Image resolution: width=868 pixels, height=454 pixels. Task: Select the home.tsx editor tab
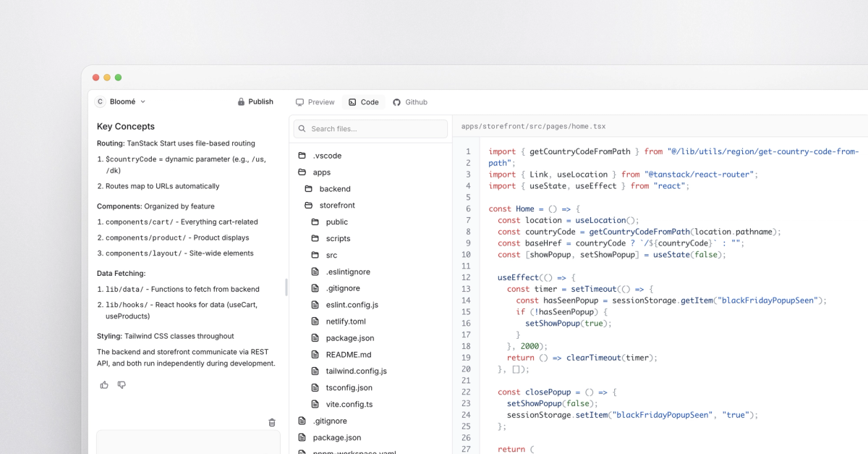(533, 126)
